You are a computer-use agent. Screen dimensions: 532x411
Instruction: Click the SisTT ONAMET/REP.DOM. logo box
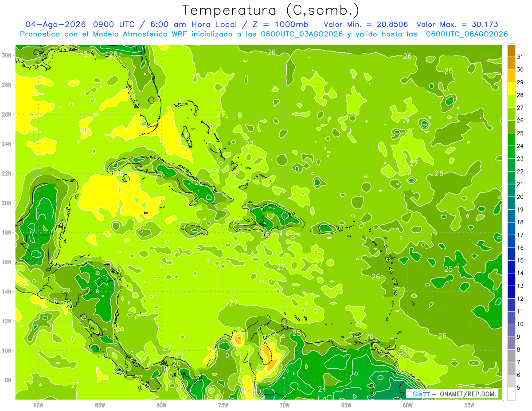[x=452, y=394]
